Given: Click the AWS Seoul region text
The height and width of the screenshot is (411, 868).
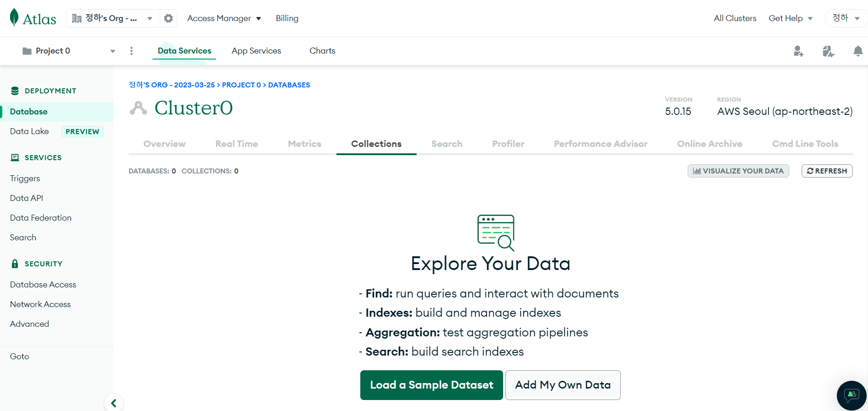Looking at the screenshot, I should (785, 111).
